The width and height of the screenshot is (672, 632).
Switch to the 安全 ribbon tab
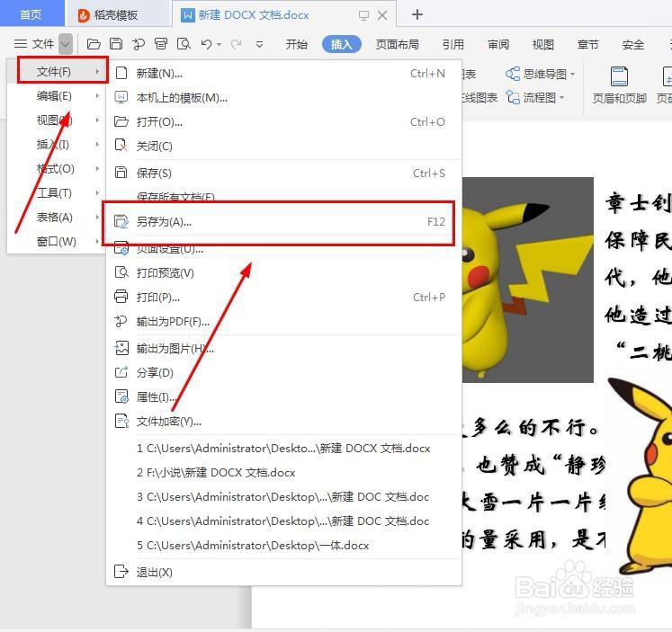[x=633, y=44]
